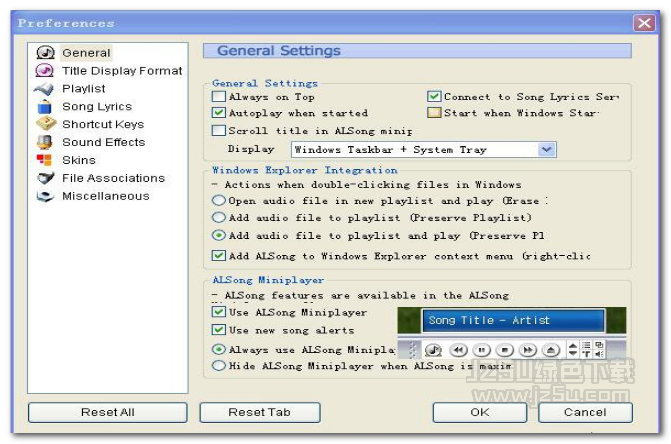The image size is (671, 444).
Task: Uncheck Autoplay when started
Action: (219, 113)
